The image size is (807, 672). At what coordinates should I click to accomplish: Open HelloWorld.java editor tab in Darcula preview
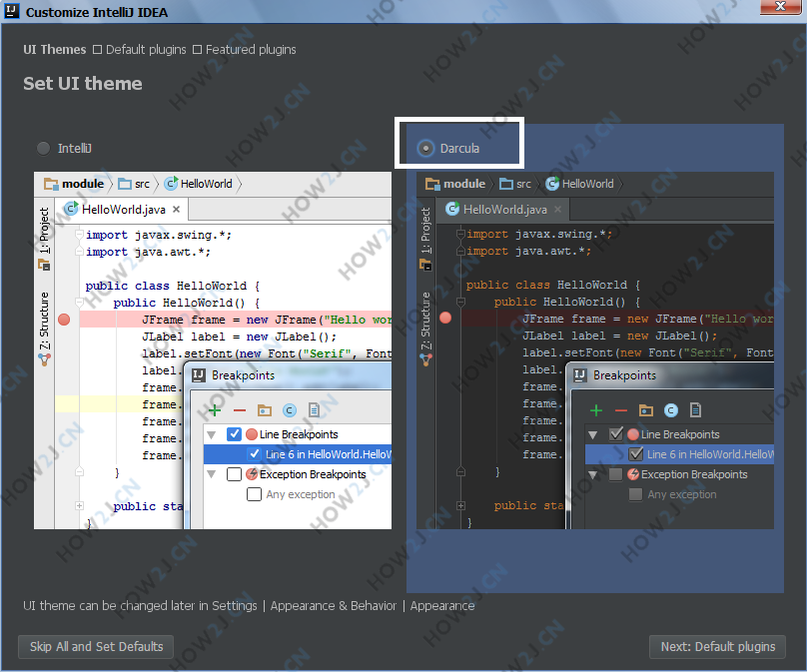(502, 210)
